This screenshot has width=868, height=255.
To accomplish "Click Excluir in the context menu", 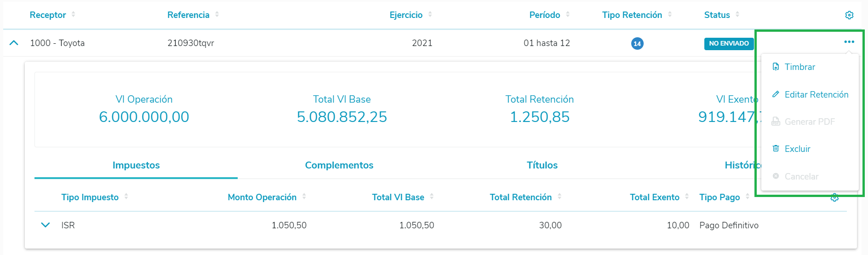I will (797, 149).
